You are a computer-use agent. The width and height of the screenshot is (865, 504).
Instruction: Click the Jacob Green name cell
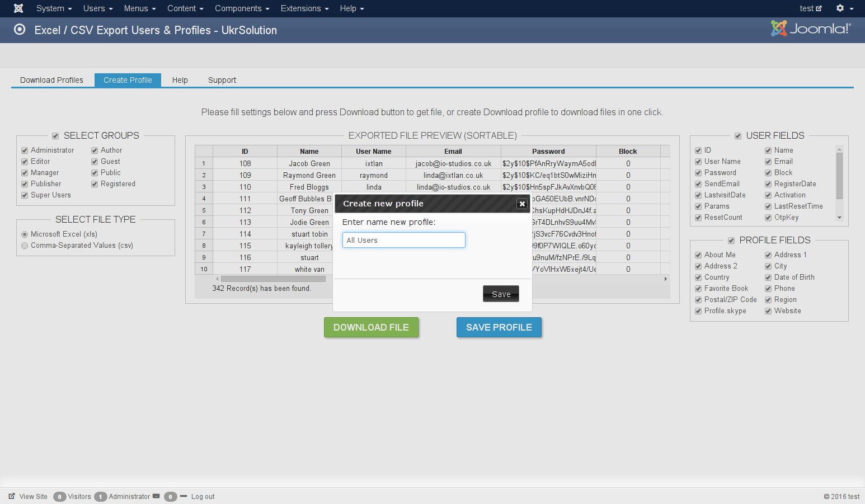pyautogui.click(x=309, y=163)
